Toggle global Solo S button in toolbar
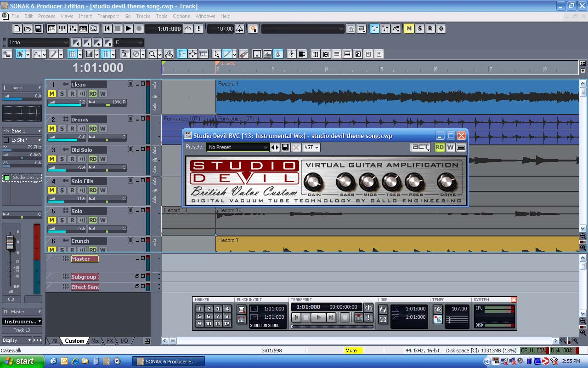 pyautogui.click(x=419, y=29)
